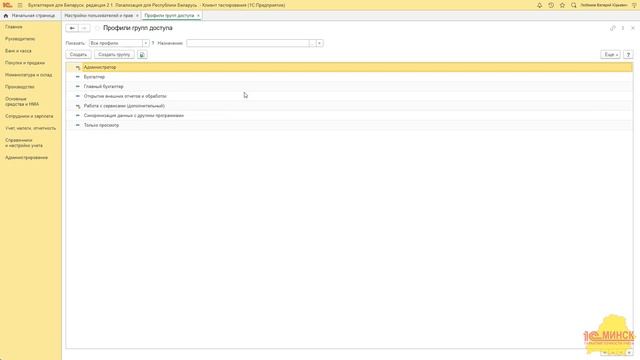Screen dimensions: 640x360
Task: Expand the Еще menu button
Action: point(611,55)
